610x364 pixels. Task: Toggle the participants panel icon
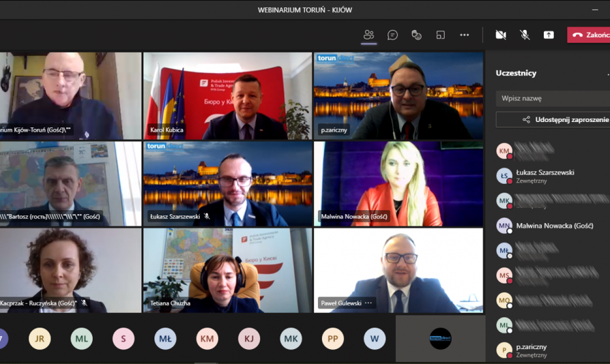(368, 35)
